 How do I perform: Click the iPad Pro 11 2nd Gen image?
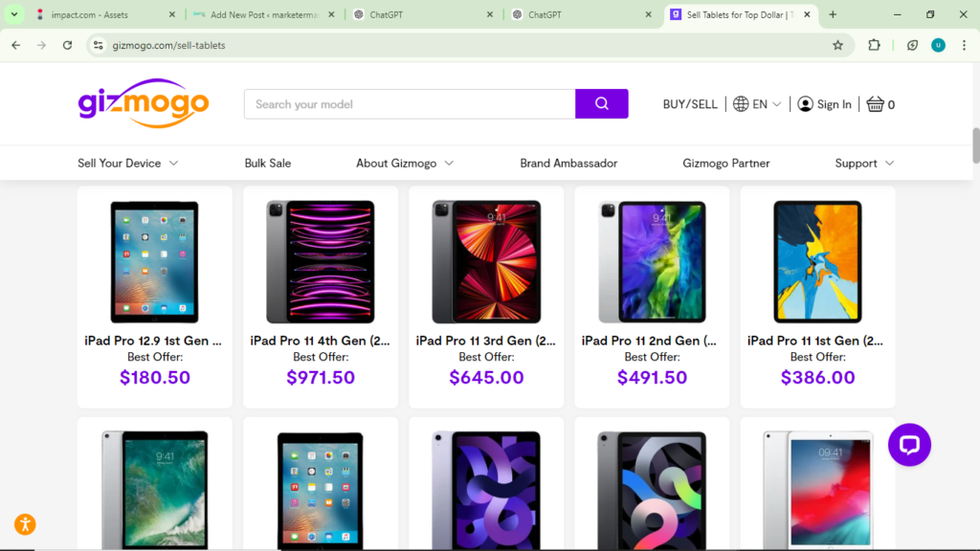coord(652,262)
